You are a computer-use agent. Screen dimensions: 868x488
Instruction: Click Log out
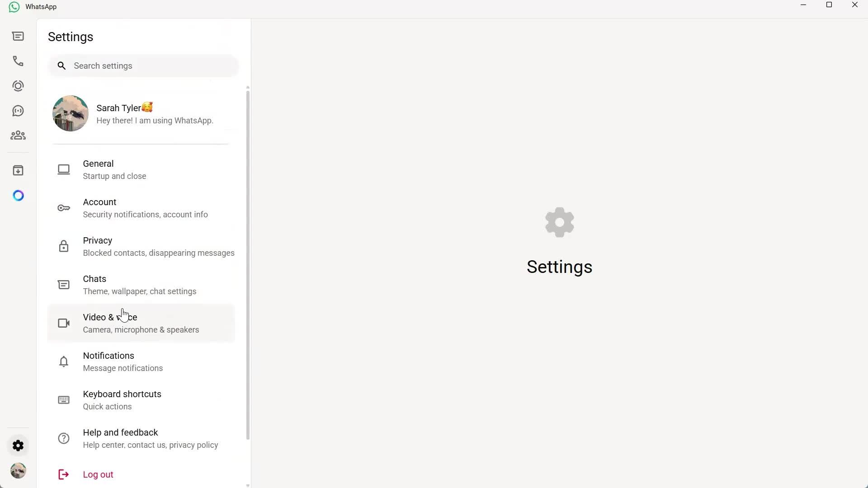point(98,474)
